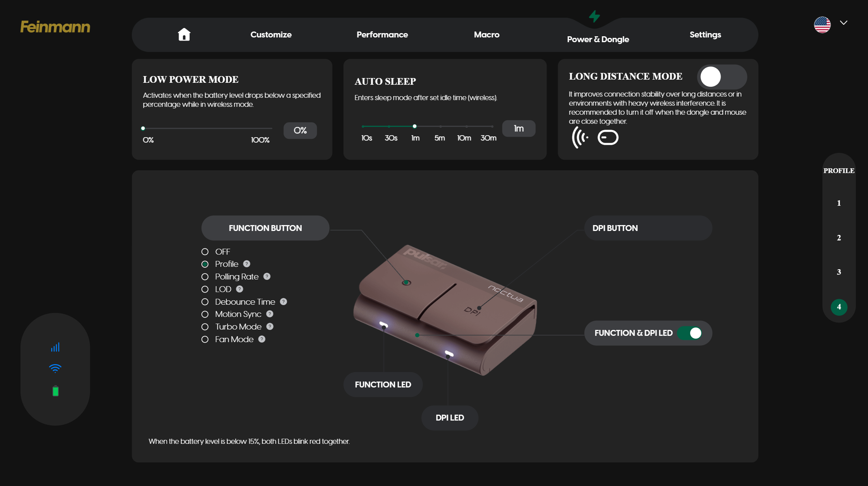Select the Debounce Time radio button
Image resolution: width=868 pixels, height=486 pixels.
(205, 302)
